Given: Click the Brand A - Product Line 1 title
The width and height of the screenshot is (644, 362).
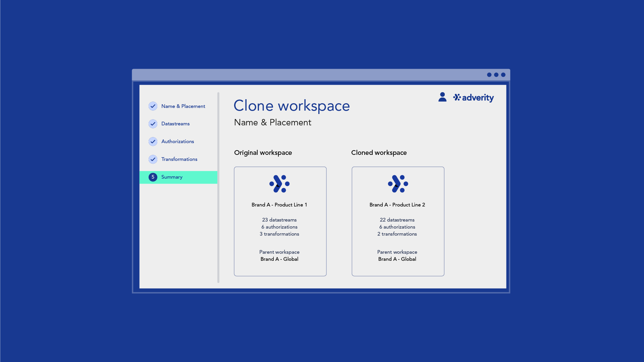Looking at the screenshot, I should (279, 205).
